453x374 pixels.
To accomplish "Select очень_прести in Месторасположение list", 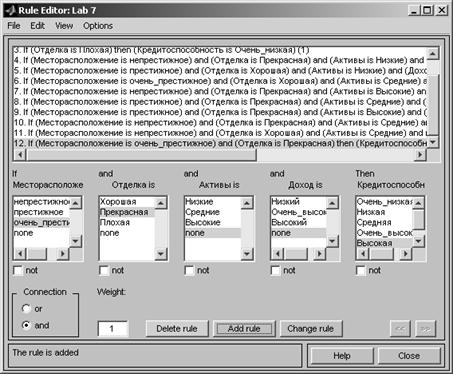I will click(42, 222).
